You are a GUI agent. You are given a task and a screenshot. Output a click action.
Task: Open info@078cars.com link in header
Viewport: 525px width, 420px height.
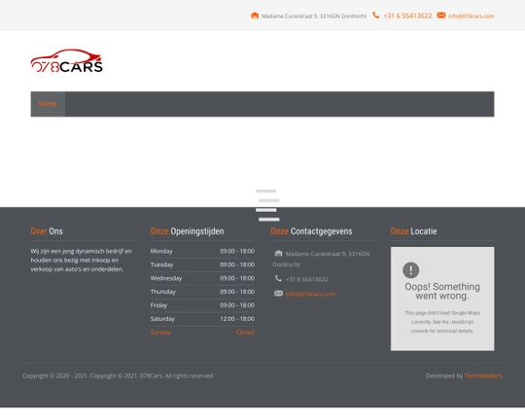pos(471,17)
